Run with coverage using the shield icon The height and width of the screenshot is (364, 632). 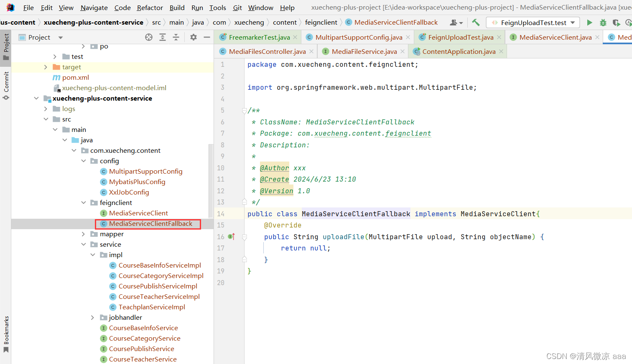pyautogui.click(x=616, y=23)
